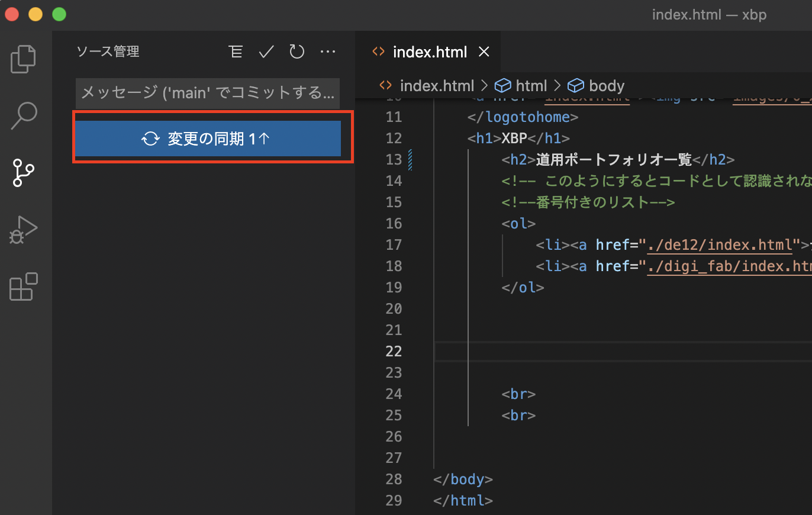This screenshot has height=515, width=812.
Task: Click the commit message input field
Action: (x=208, y=93)
